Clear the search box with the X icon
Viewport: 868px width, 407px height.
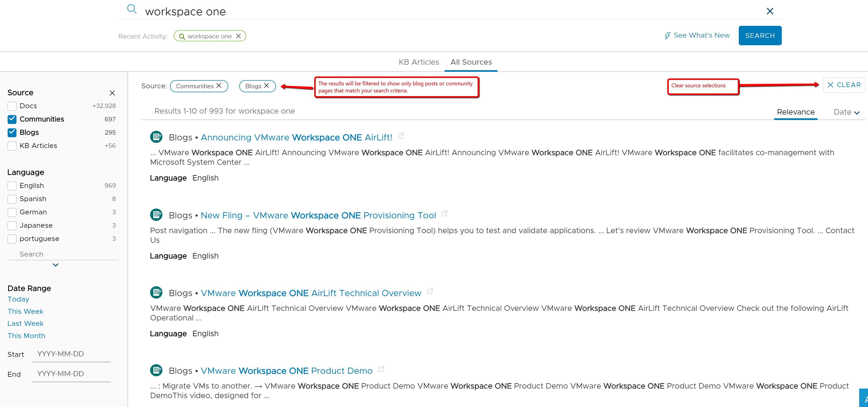770,11
